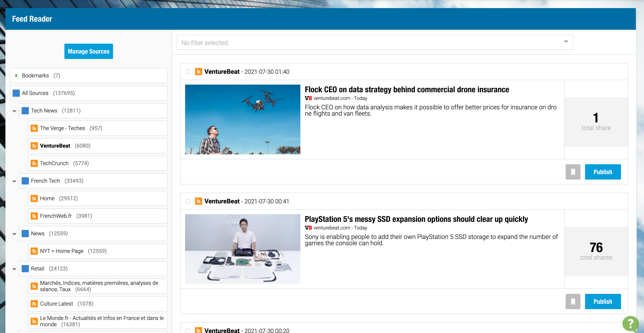
Task: Click the VB logo under PlayStation 5 headline
Action: (x=308, y=228)
